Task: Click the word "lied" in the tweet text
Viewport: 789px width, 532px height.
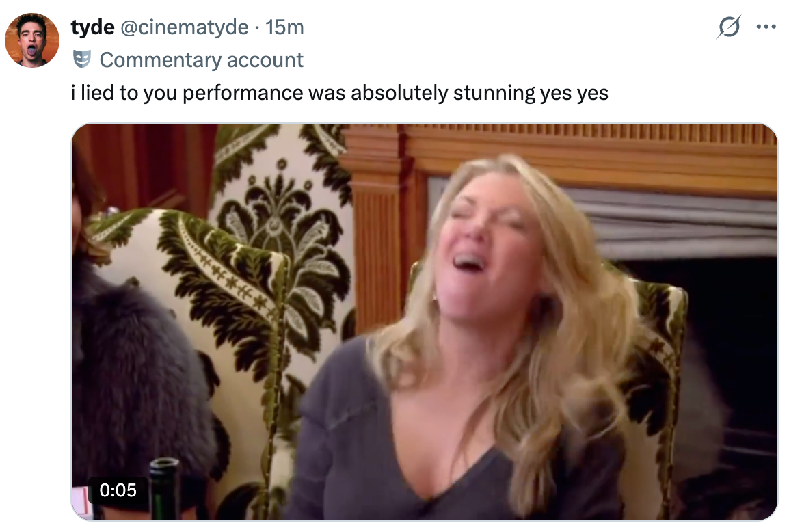Action: pyautogui.click(x=98, y=93)
